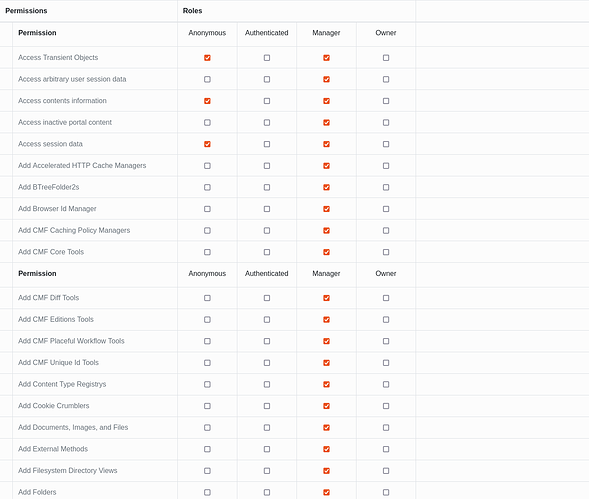Uncheck Manager for Add Documents, Images, and Files
589x499 pixels.
coord(326,428)
